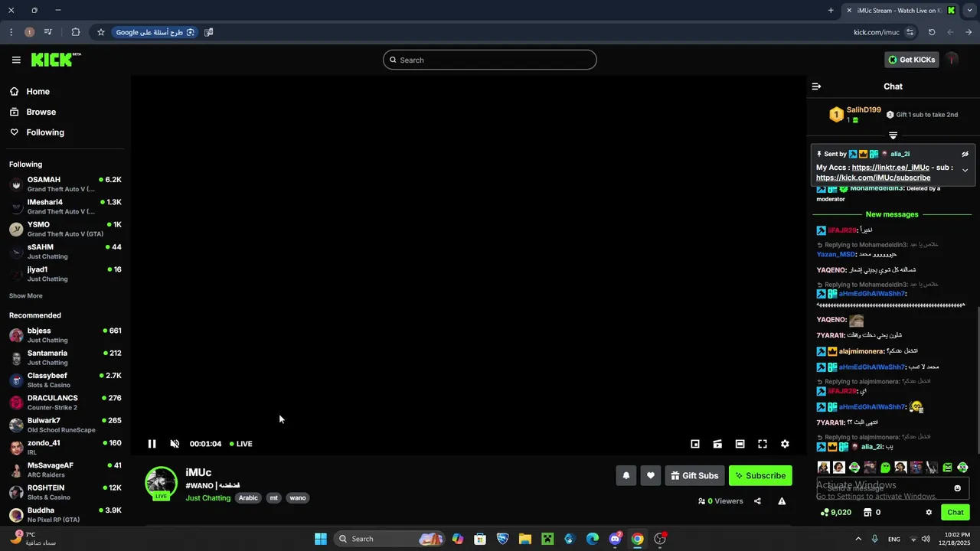Share the stream
Screen dimensions: 980x551
tap(757, 501)
